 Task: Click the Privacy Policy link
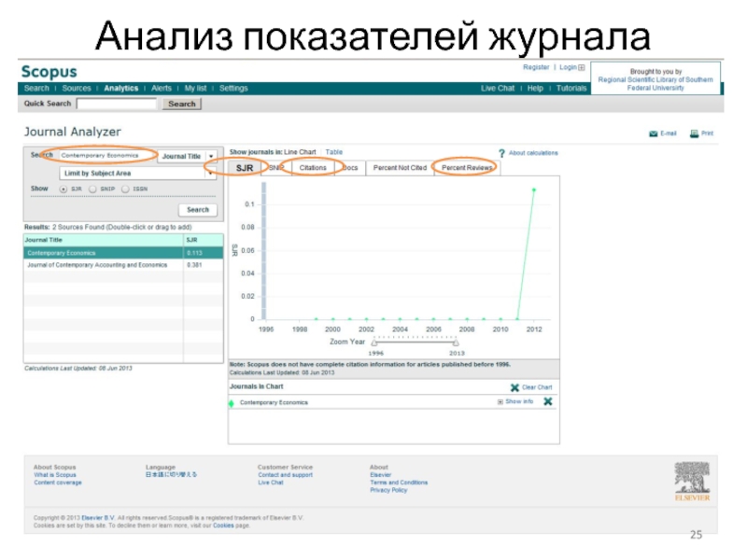(388, 491)
